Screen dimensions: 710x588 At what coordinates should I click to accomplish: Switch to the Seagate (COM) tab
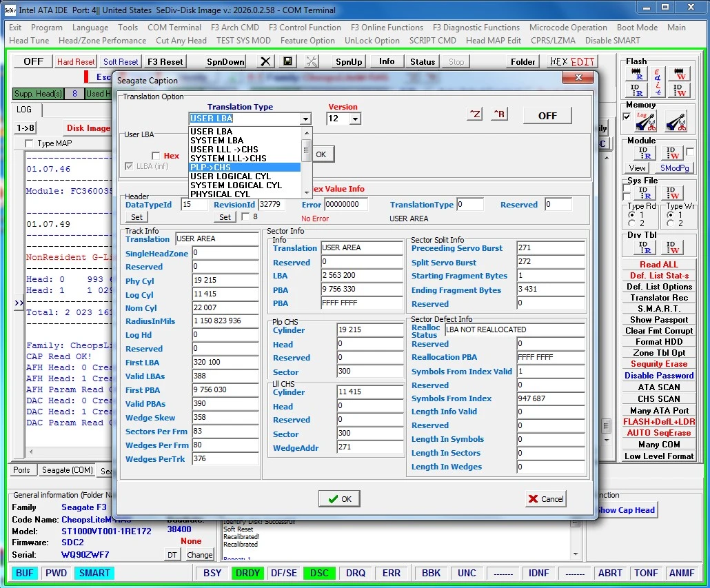pos(68,470)
